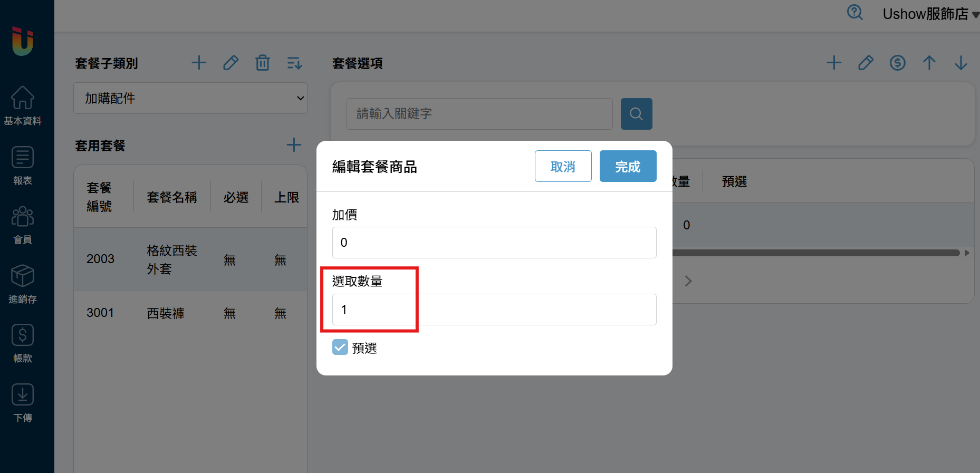Toggle the 預選 checkbox
The height and width of the screenshot is (473, 980).
click(x=340, y=347)
